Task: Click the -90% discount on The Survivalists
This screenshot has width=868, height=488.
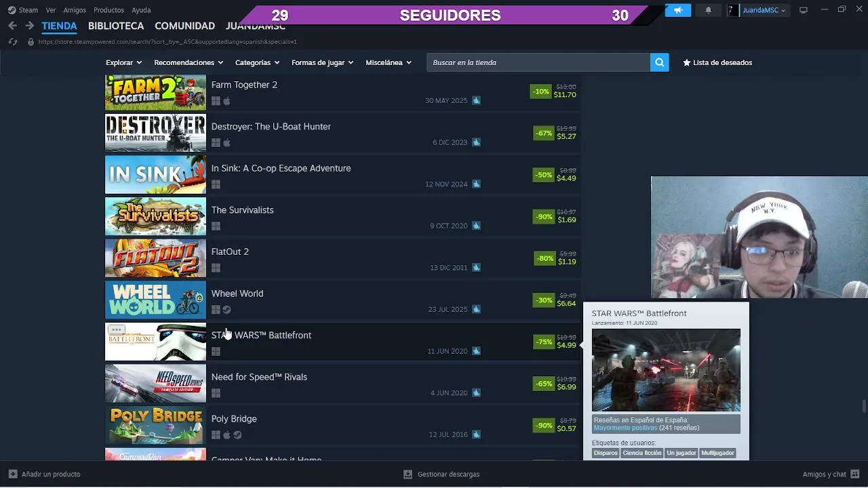Action: (x=544, y=217)
